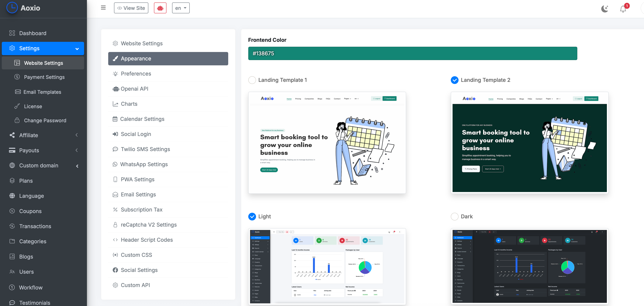The width and height of the screenshot is (644, 306).
Task: Click the Dashboard grid icon in sidebar
Action: point(12,33)
